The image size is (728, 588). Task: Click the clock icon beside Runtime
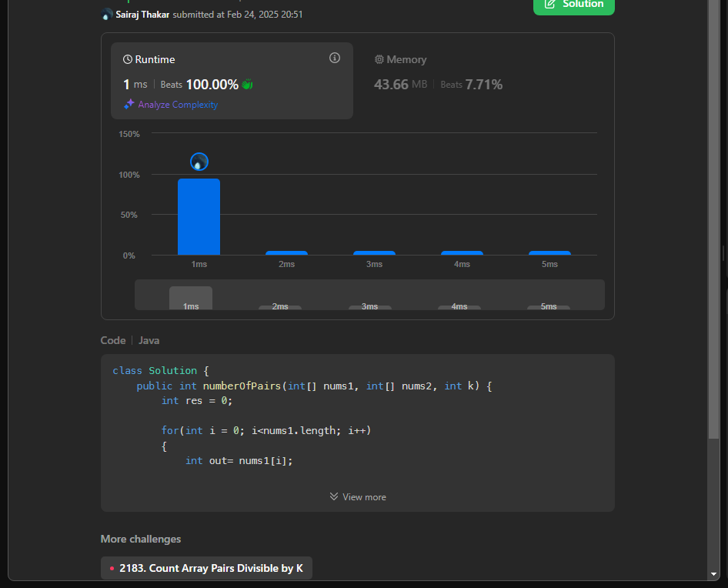point(128,59)
